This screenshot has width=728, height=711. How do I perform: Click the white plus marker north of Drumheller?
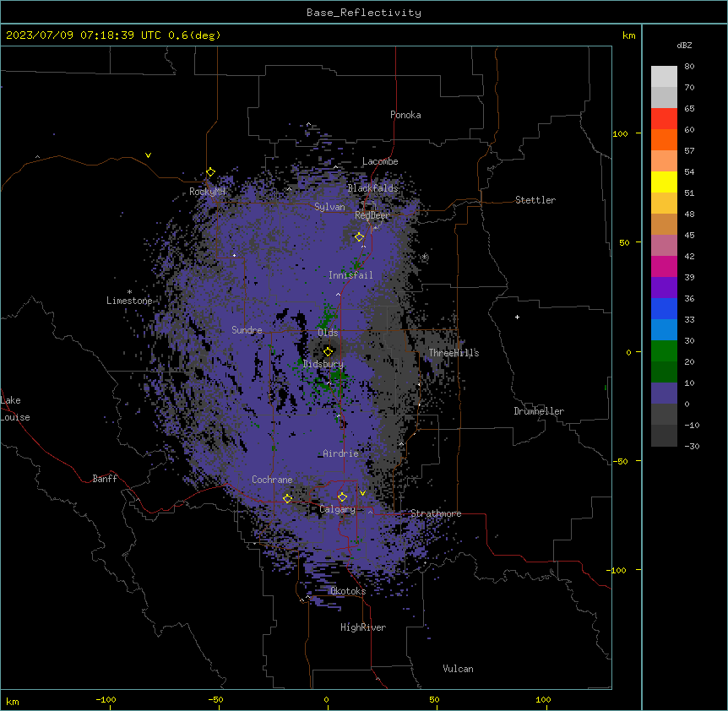pyautogui.click(x=517, y=317)
